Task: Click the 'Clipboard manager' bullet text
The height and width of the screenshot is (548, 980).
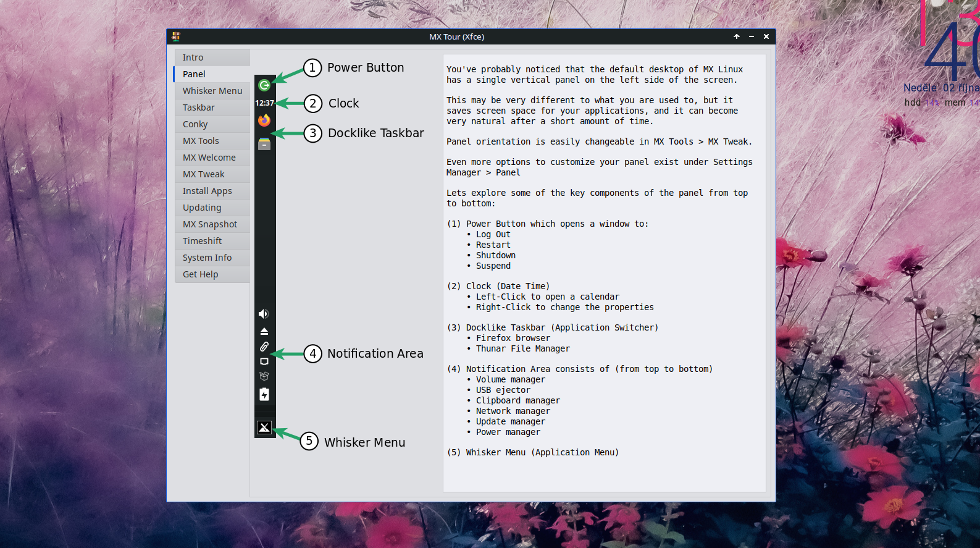Action: [x=518, y=400]
